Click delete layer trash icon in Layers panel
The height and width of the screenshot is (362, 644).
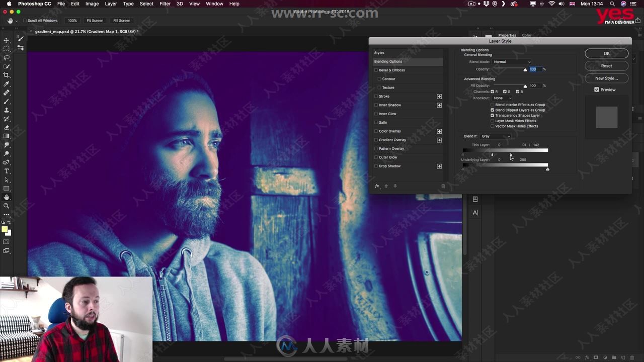632,357
